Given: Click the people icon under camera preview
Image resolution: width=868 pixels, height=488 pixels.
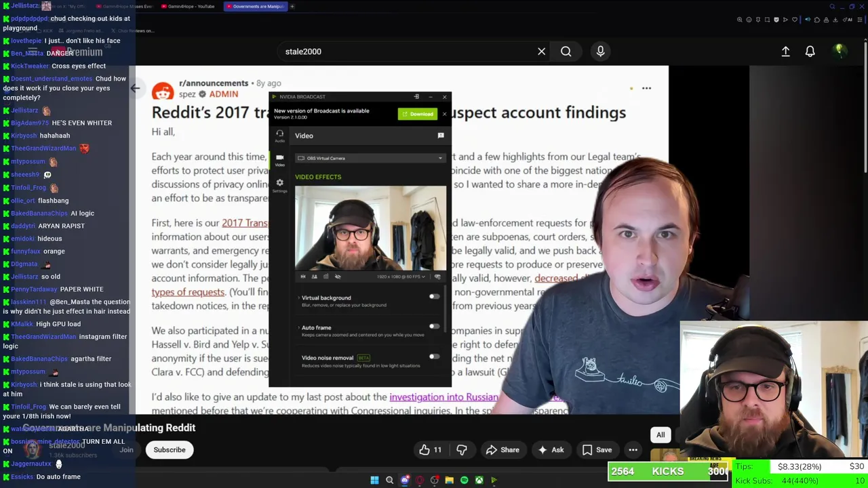Looking at the screenshot, I should [x=314, y=277].
